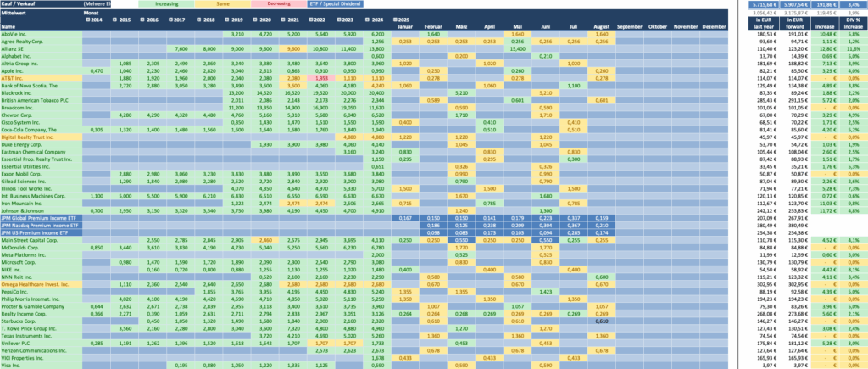Select the Digital Realty Trust Inc. row

coord(41,137)
